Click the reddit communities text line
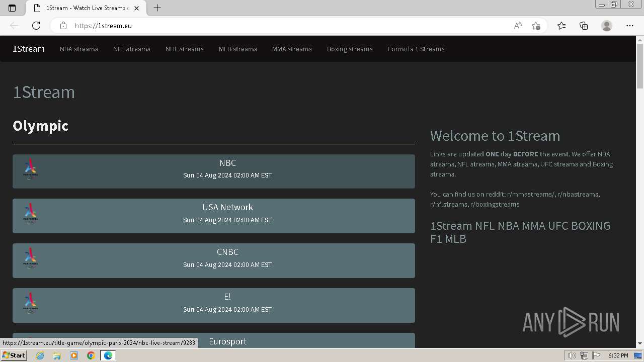Viewport: 644px width, 362px height. click(x=515, y=199)
